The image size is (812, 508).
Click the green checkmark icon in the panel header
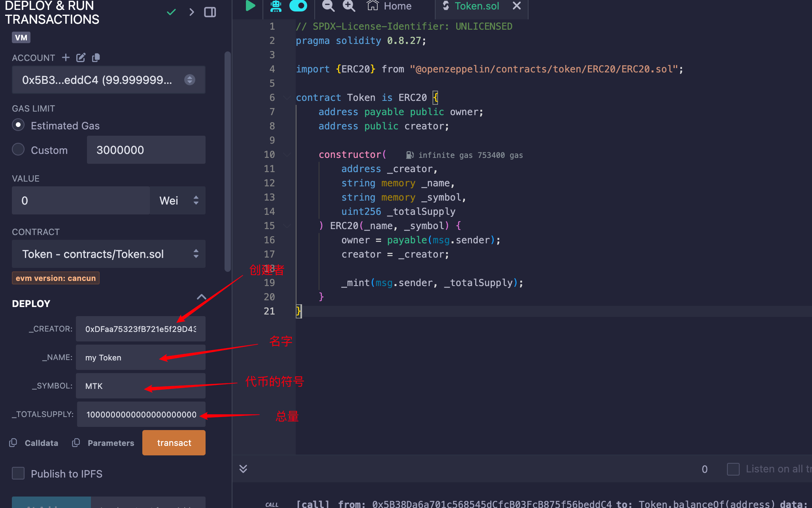click(x=171, y=12)
